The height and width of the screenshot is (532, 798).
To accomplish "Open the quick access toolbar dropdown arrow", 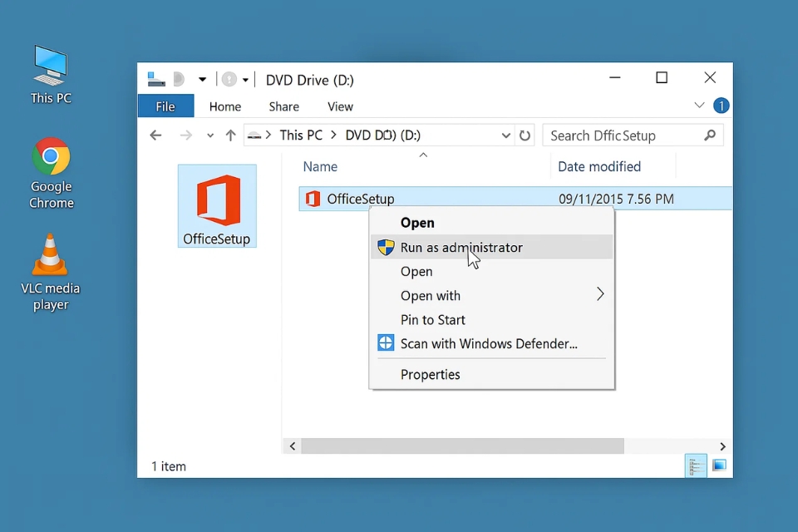I will pyautogui.click(x=203, y=80).
